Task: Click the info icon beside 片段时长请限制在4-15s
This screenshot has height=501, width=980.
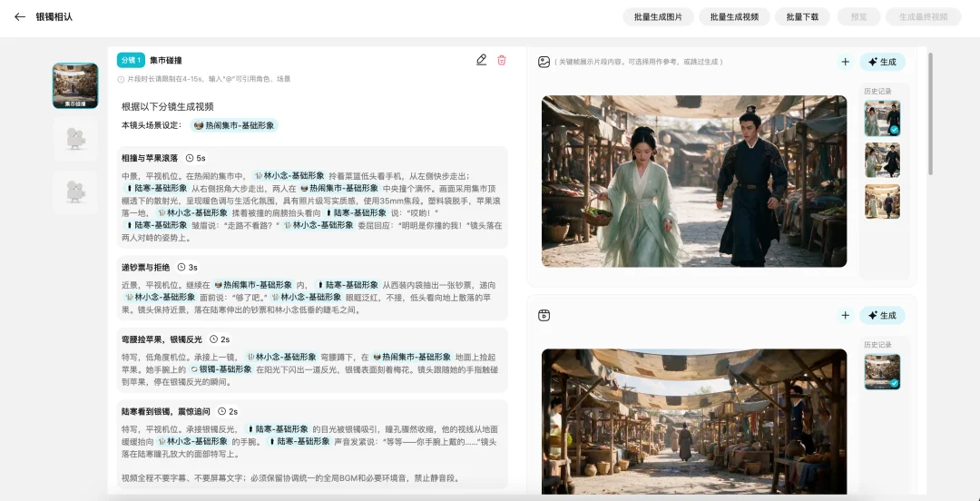Action: click(121, 80)
